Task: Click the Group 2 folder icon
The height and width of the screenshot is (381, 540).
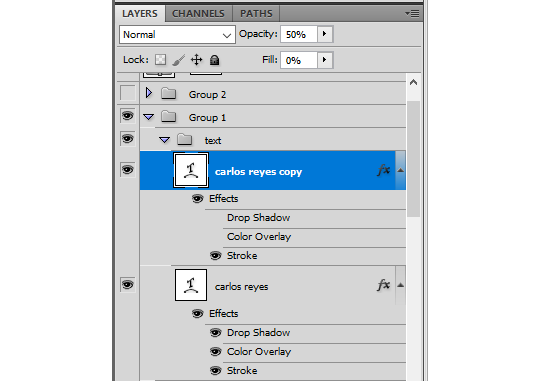Action: [x=169, y=93]
